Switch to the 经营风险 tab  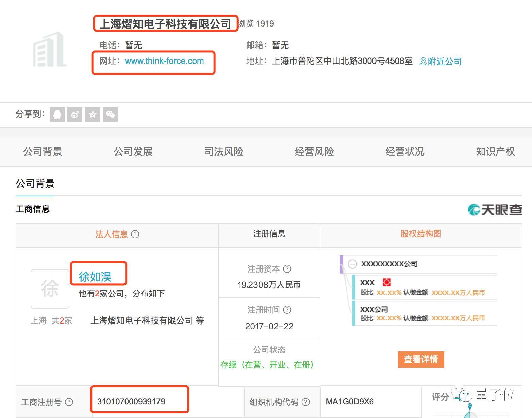[314, 152]
